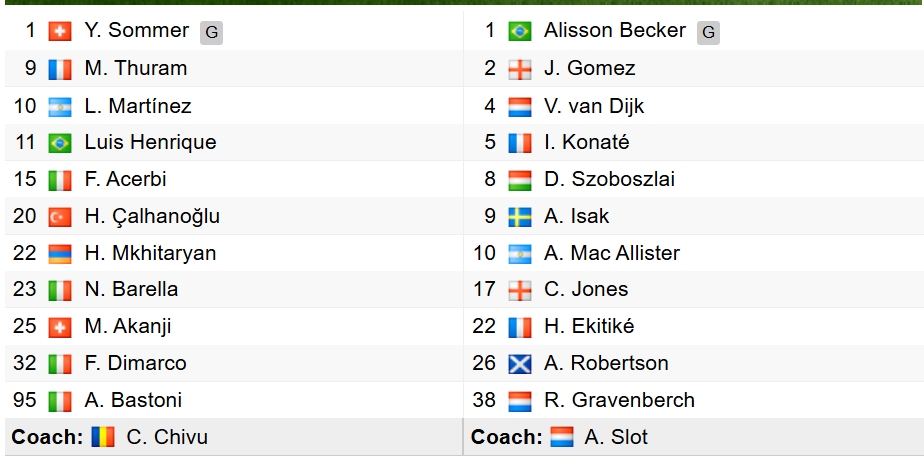Click the Scotland flag beside A. Robertson

point(520,363)
